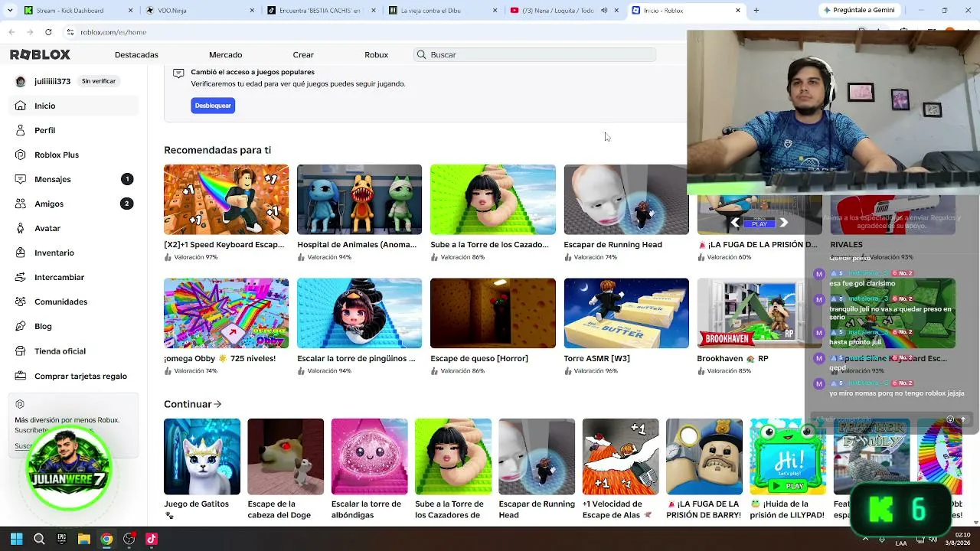Click the Roblox Plus sidebar icon
The image size is (980, 551).
(20, 155)
